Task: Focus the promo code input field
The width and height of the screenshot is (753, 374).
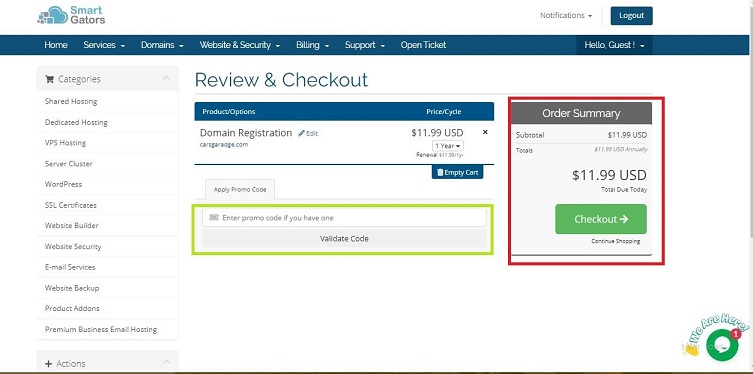Action: [x=344, y=217]
